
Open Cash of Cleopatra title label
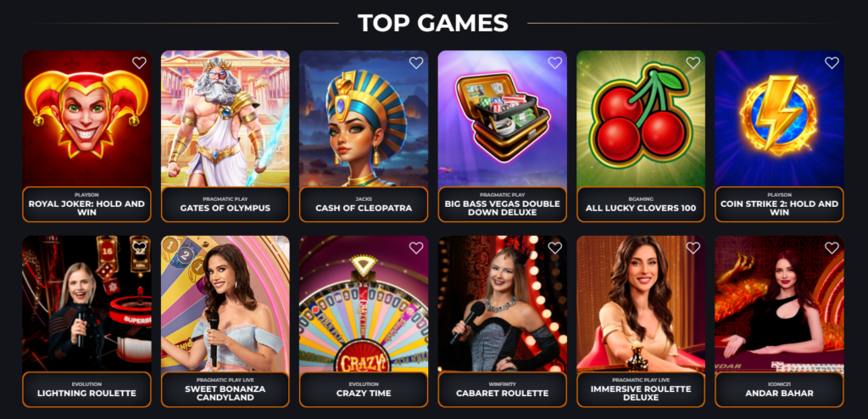pos(364,209)
